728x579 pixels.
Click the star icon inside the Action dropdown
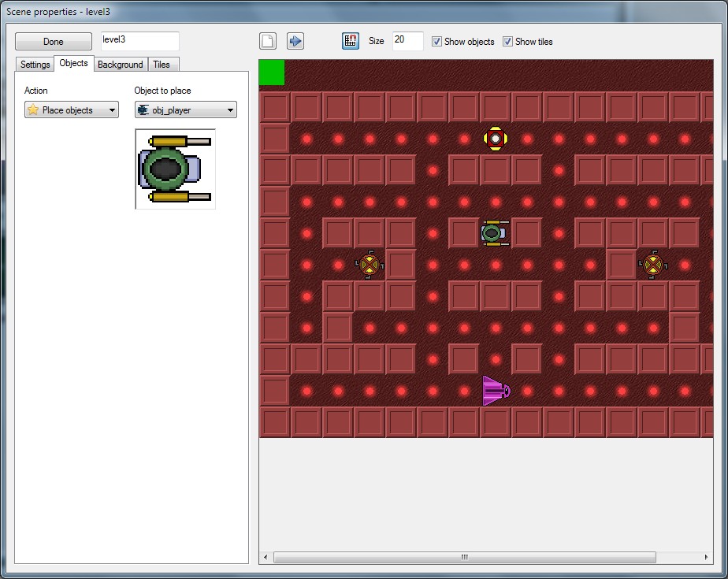point(34,110)
